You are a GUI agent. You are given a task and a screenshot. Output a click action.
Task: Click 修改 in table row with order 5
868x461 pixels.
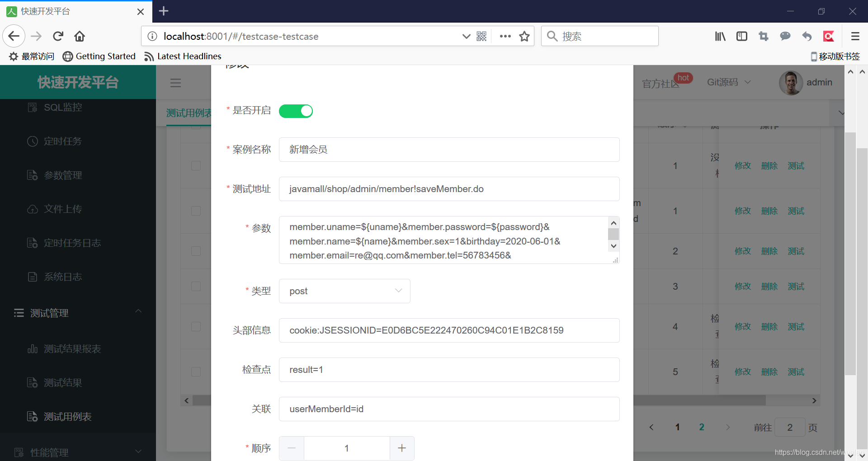coord(743,372)
